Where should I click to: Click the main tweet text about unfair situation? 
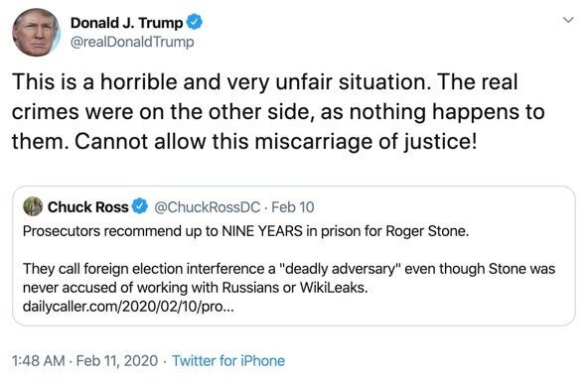point(278,111)
